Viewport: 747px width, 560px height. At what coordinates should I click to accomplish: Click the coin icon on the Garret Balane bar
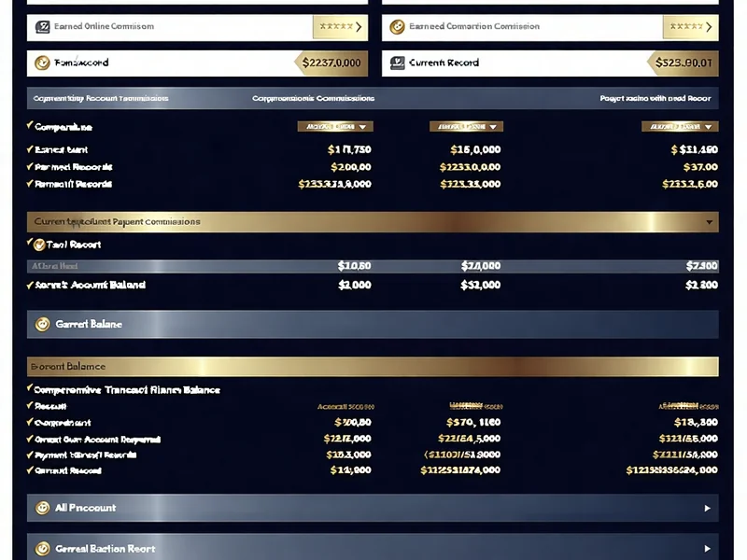coord(42,325)
